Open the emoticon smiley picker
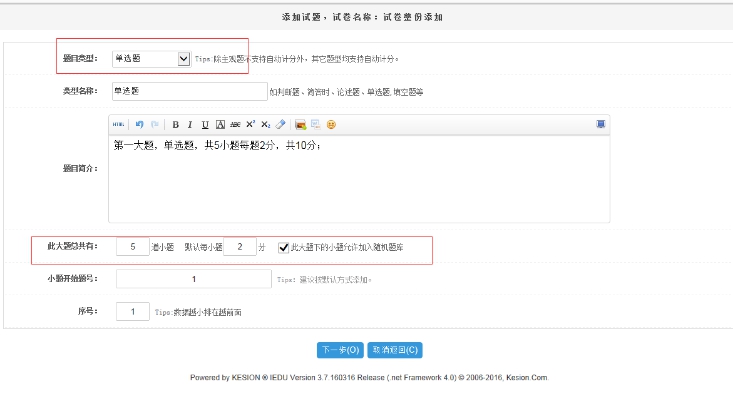Screen dimensions: 733x405 [x=331, y=125]
